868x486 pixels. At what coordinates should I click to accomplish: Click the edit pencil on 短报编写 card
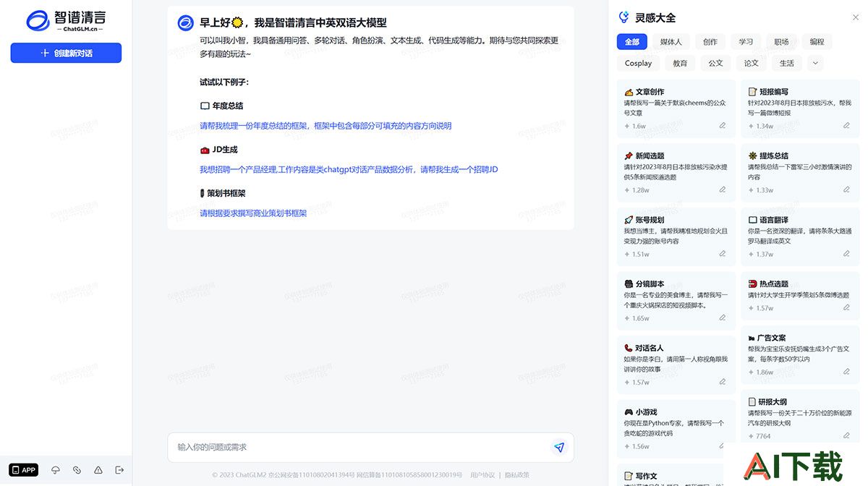[x=846, y=126]
